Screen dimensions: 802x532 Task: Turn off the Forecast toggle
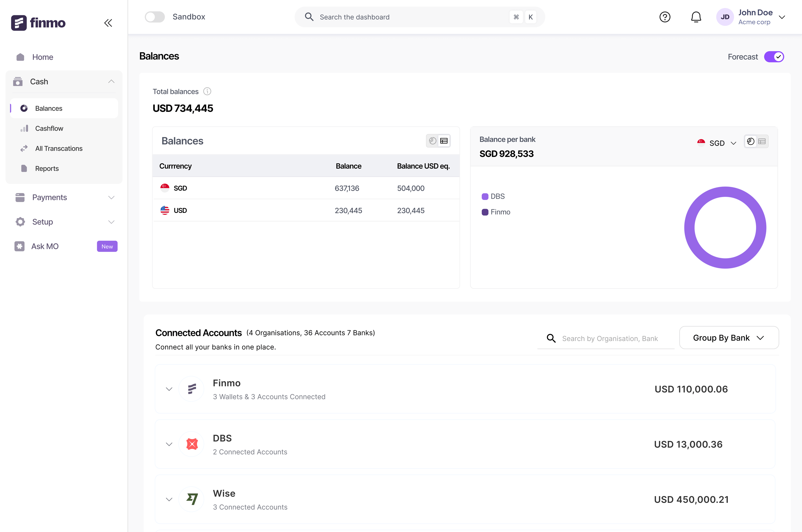[774, 57]
